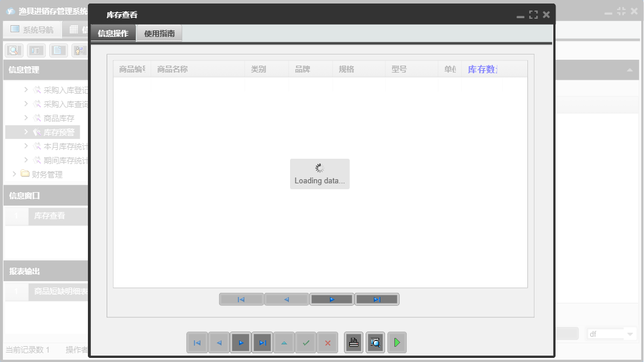
Task: Expand the 财务管理 folder in the tree
Action: 14,174
